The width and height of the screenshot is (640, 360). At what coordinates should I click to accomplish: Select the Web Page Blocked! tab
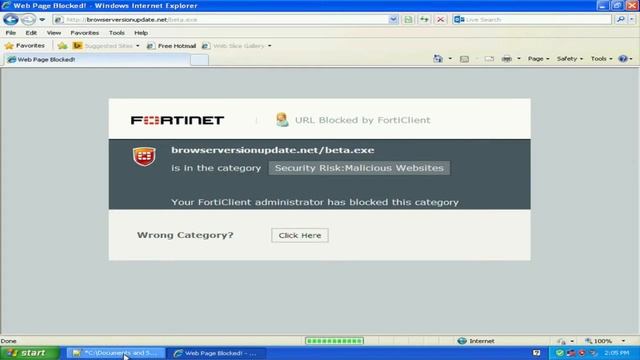pos(97,60)
